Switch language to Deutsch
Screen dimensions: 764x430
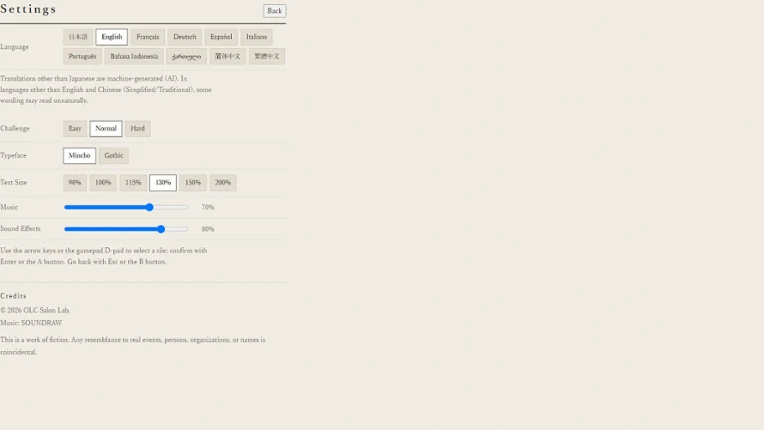(x=185, y=37)
